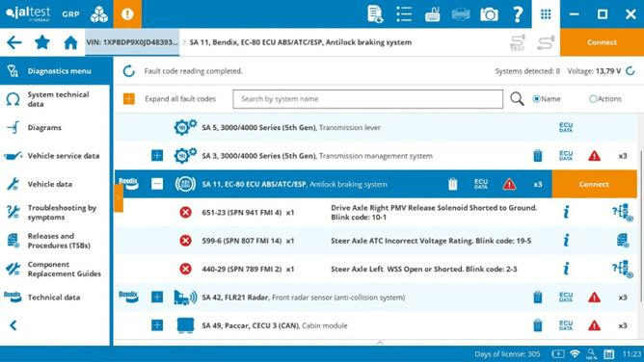This screenshot has width=644, height=362.
Task: Go back using the arrow icon
Action: click(13, 42)
